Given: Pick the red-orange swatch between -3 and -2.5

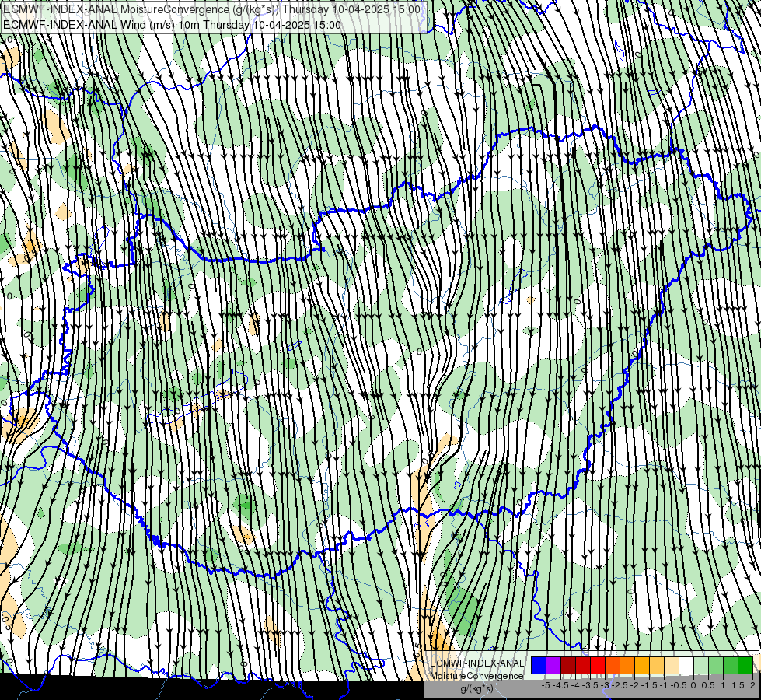Looking at the screenshot, I should pyautogui.click(x=613, y=665).
